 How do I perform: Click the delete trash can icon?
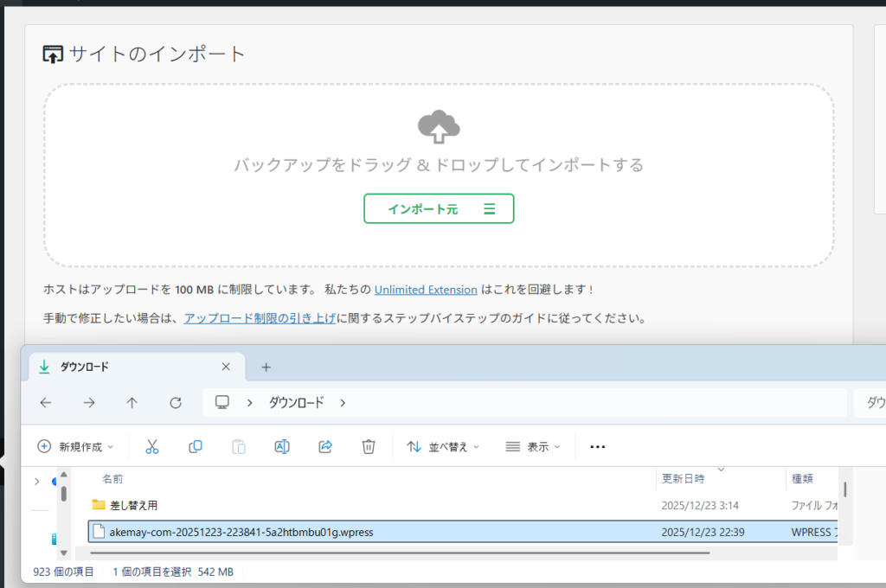(369, 446)
